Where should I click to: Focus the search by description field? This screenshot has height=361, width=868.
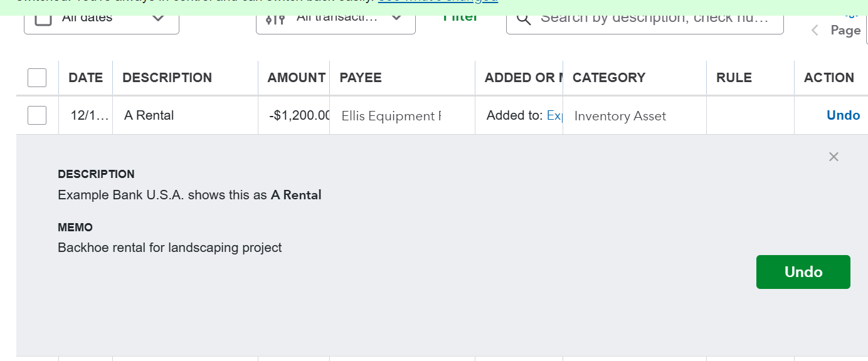(x=652, y=18)
